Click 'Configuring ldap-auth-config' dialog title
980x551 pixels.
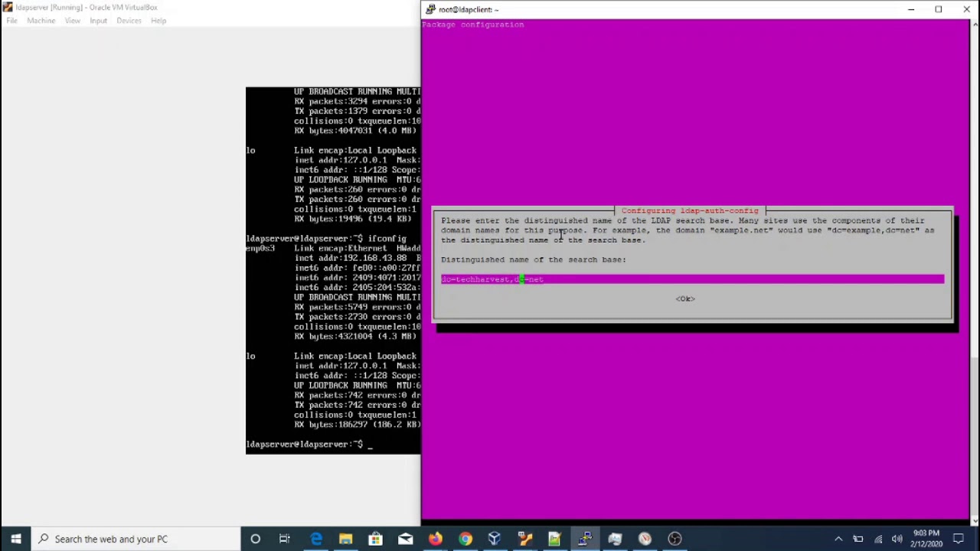coord(690,210)
